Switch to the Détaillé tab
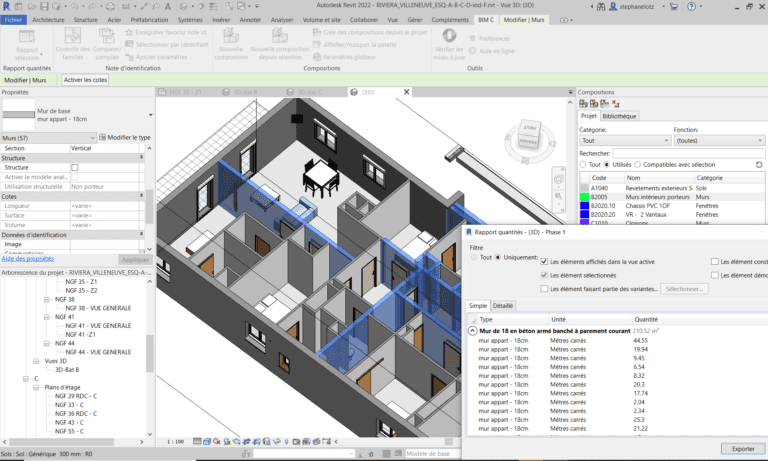 click(503, 306)
